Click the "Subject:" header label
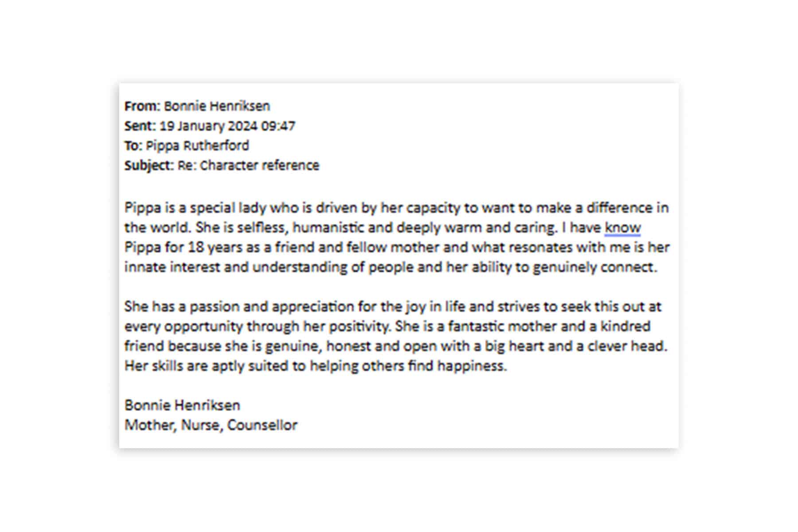Image resolution: width=798 pixels, height=532 pixels. pos(149,165)
